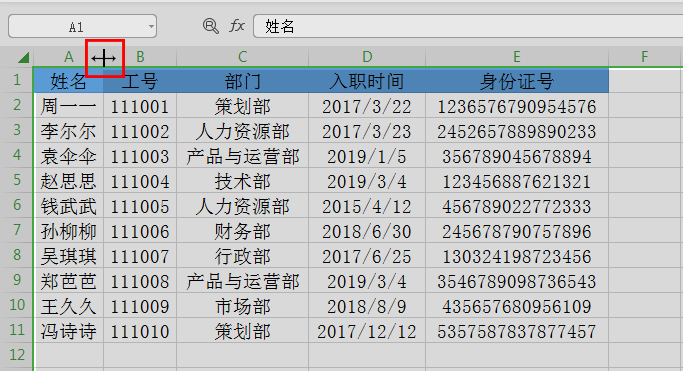Select employee number 111004
Image resolution: width=683 pixels, height=371 pixels.
point(140,181)
